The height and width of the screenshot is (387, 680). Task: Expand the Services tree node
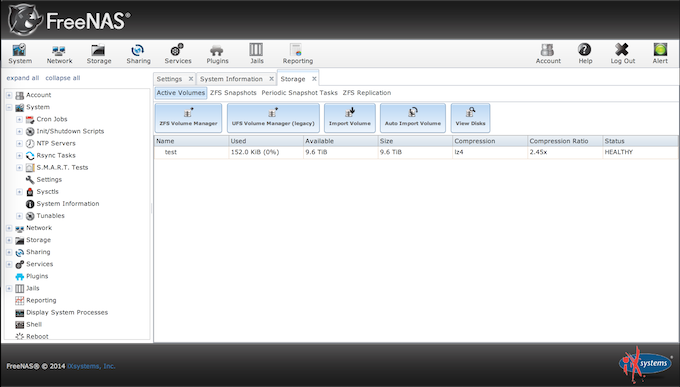pos(9,264)
